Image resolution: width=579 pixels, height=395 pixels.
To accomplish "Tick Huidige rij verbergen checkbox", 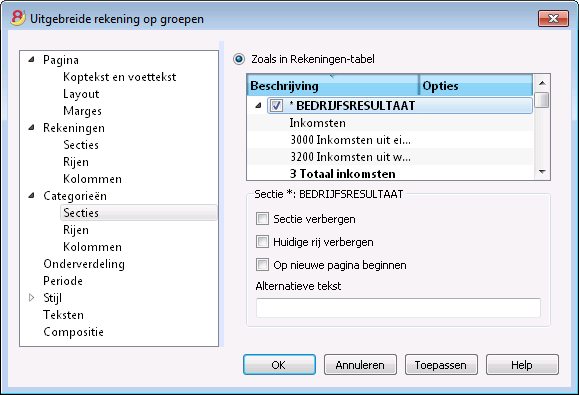I will pyautogui.click(x=262, y=242).
